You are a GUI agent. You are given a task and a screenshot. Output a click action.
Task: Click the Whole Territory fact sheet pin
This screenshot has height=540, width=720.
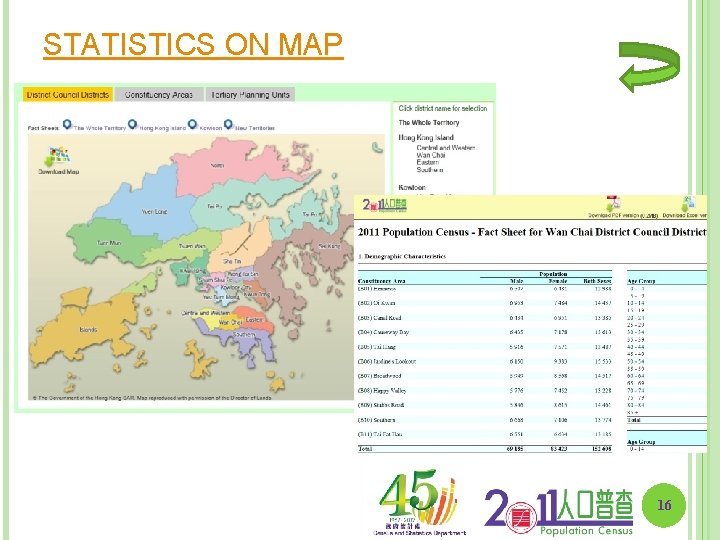pyautogui.click(x=68, y=124)
